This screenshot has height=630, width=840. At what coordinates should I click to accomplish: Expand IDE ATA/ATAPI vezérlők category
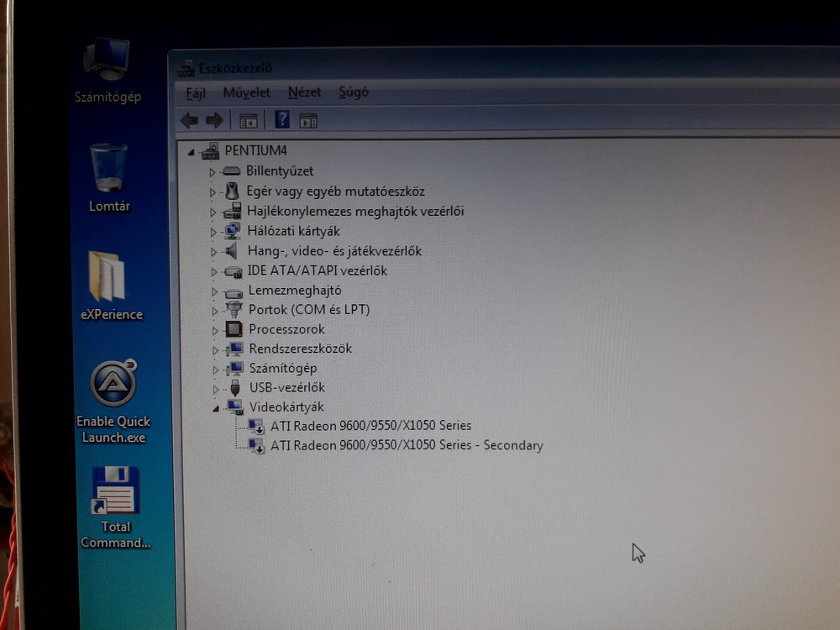point(214,272)
